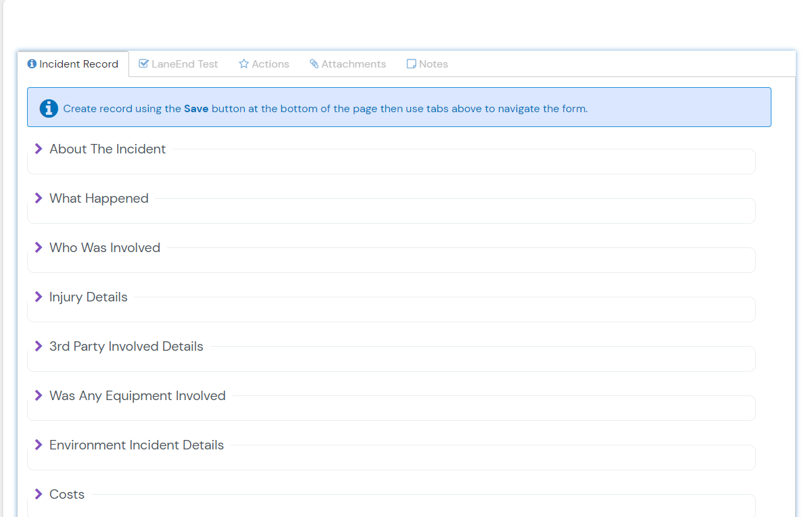Screen dimensions: 812x517
Task: Select the Notes tab
Action: tap(433, 64)
